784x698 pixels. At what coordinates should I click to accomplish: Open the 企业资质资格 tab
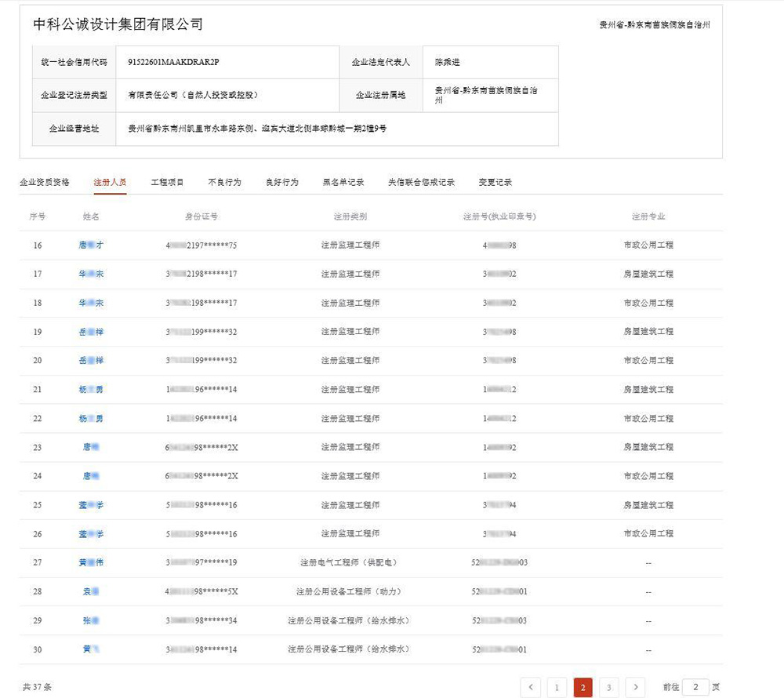(45, 182)
